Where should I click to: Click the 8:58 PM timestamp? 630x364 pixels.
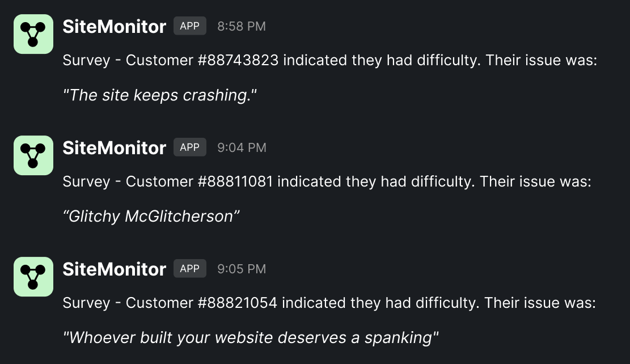click(241, 26)
